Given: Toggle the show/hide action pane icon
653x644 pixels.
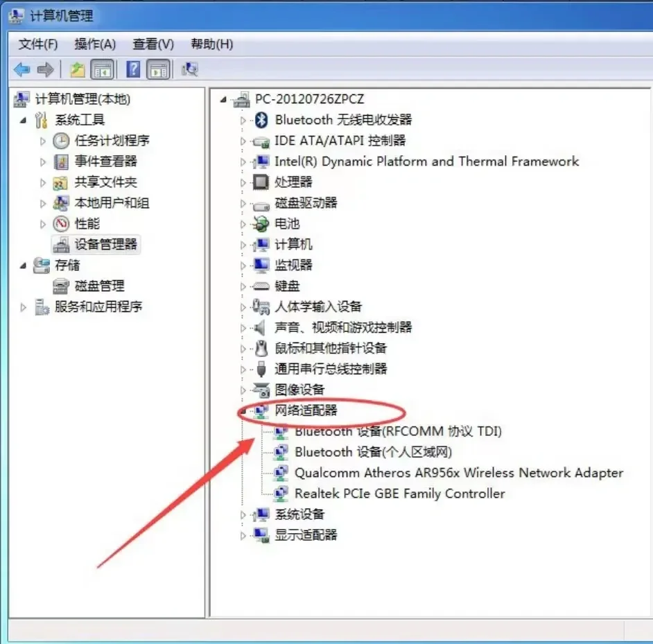Looking at the screenshot, I should [x=158, y=69].
